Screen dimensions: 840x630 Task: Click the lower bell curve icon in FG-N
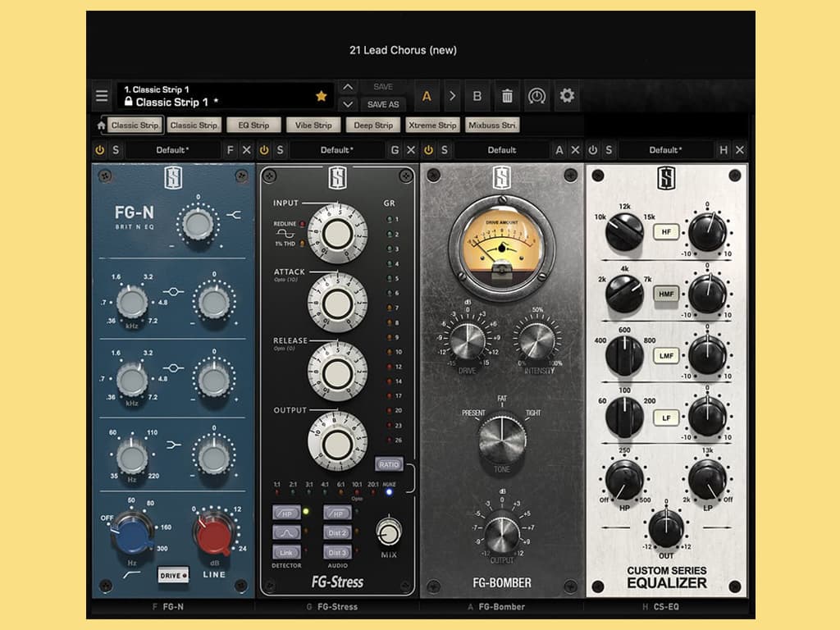(x=173, y=368)
